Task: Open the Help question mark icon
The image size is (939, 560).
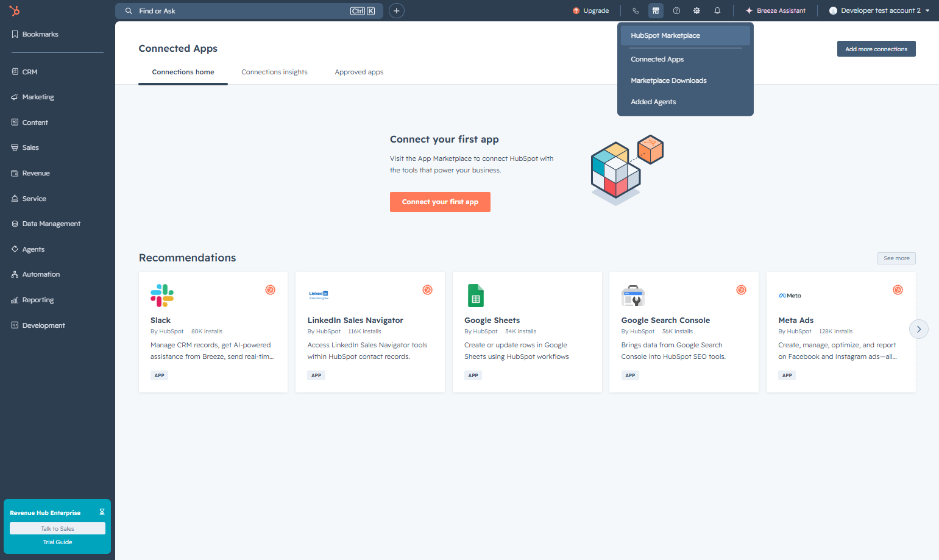Action: coord(676,10)
